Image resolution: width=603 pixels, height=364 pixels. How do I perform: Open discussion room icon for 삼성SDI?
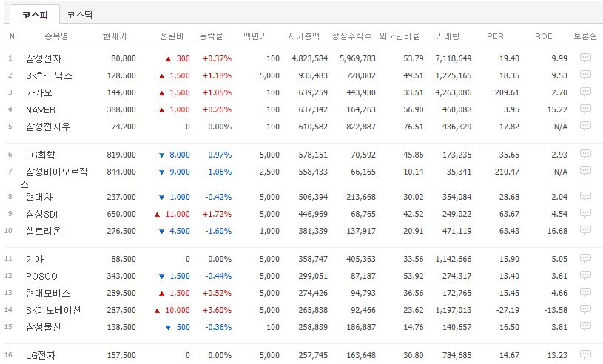585,213
